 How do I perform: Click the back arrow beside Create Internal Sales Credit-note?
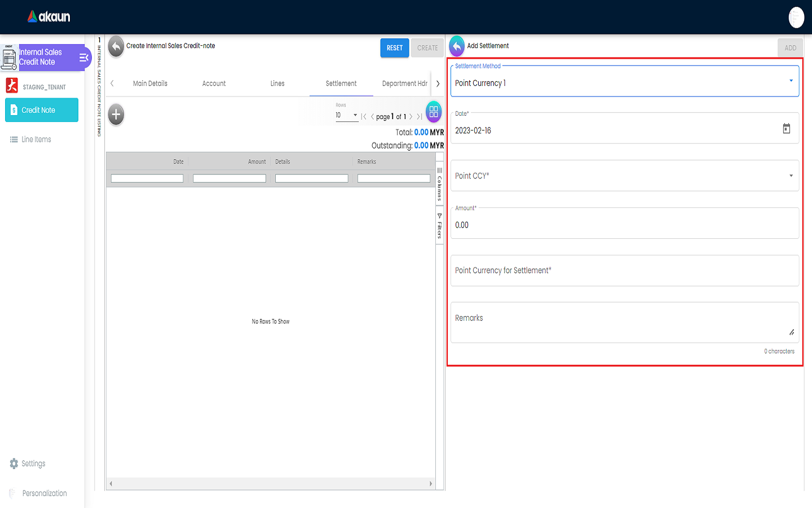click(x=116, y=47)
